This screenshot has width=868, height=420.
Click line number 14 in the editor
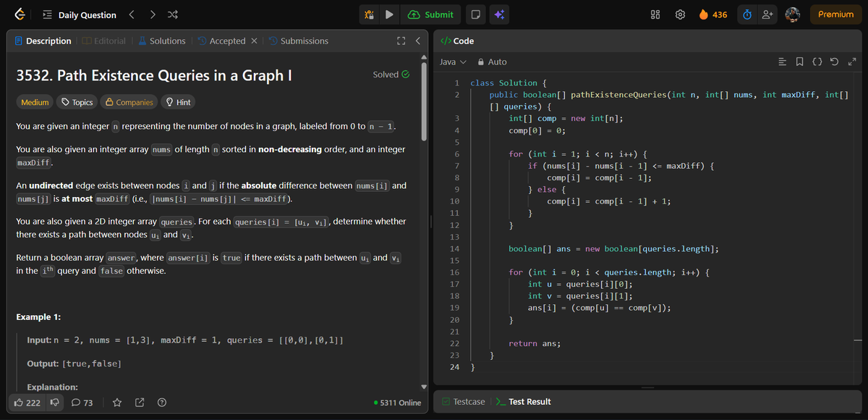(454, 248)
